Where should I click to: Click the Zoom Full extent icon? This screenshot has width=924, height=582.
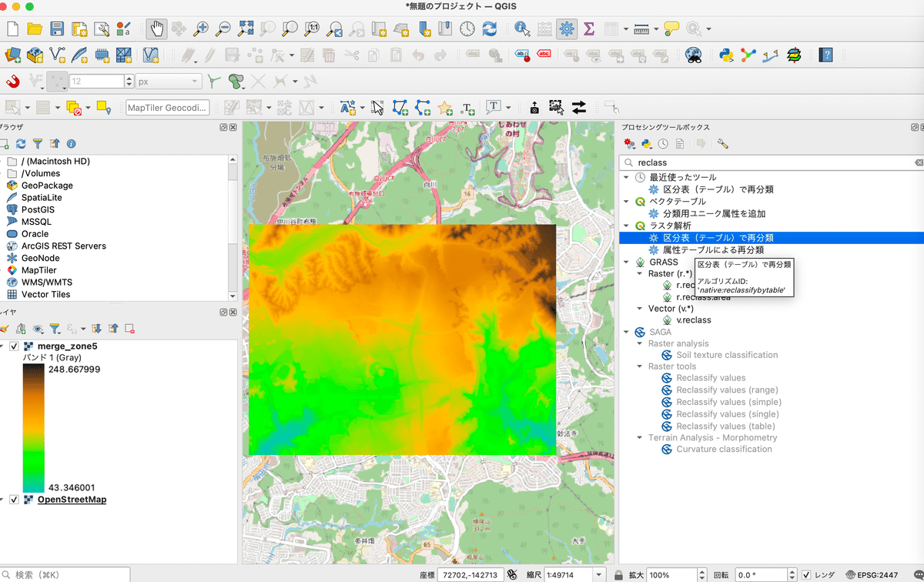click(x=246, y=28)
